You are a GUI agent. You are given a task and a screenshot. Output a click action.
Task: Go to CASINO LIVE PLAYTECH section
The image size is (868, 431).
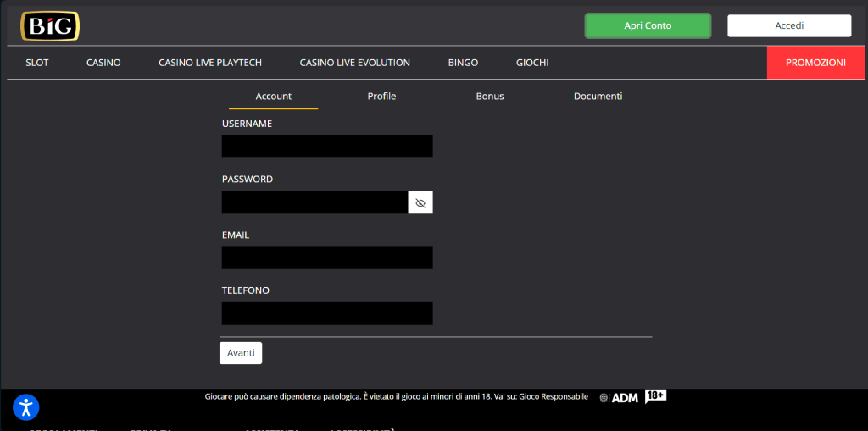tap(210, 63)
